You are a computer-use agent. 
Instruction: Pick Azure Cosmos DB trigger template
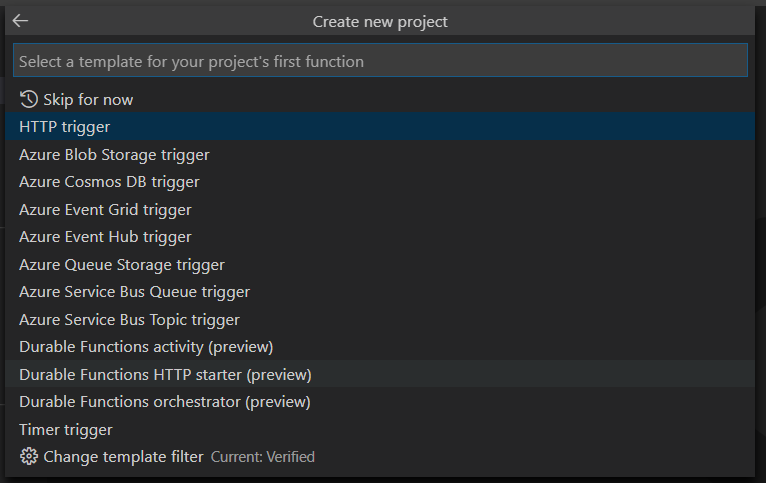[x=109, y=182]
